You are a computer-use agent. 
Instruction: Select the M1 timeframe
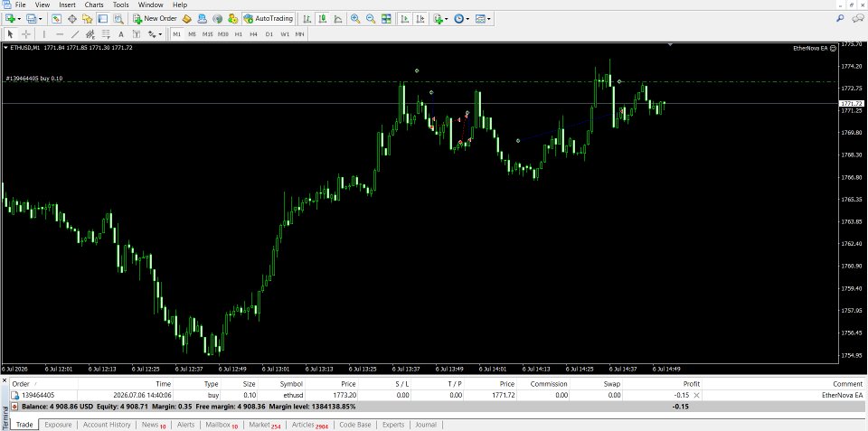coord(176,34)
